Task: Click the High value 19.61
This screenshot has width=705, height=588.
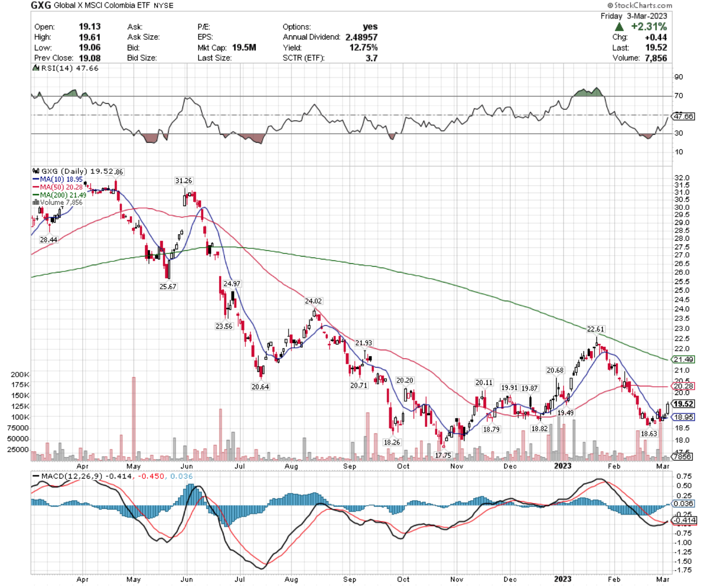Action: pyautogui.click(x=90, y=37)
